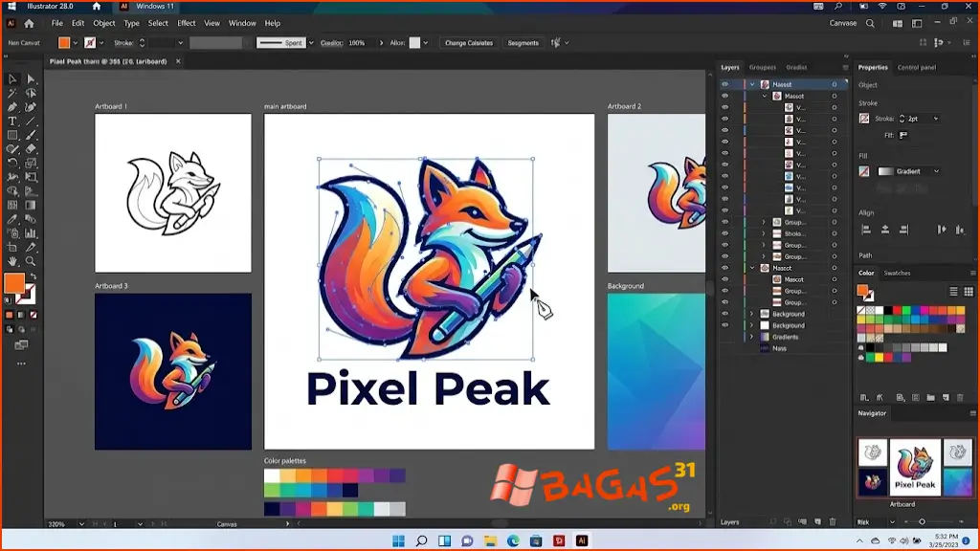Click the Opacity 100% input field
This screenshot has height=551, width=980.
pyautogui.click(x=360, y=43)
